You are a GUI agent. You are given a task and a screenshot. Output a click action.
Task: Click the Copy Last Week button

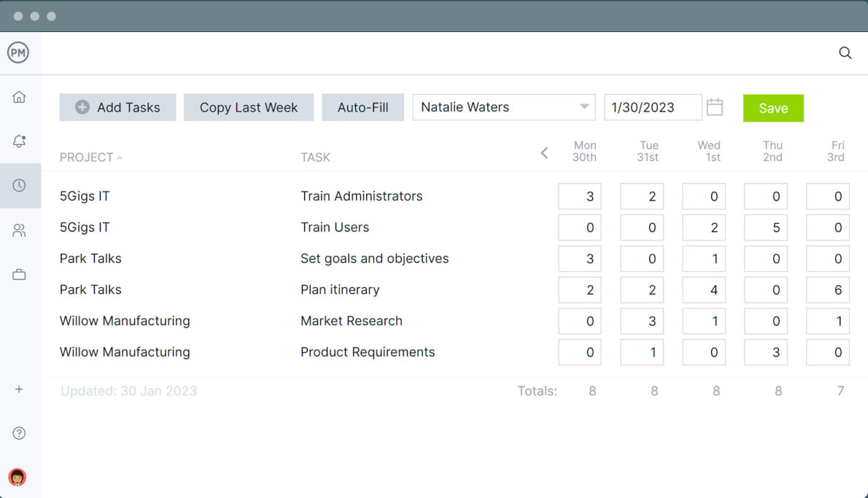click(x=249, y=107)
